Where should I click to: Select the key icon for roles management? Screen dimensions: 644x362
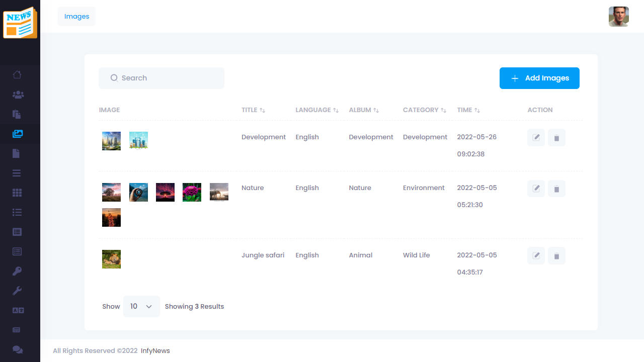point(17,271)
